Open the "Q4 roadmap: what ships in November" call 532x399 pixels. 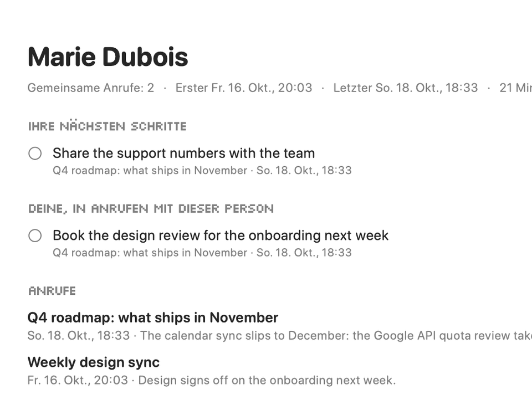pyautogui.click(x=153, y=318)
